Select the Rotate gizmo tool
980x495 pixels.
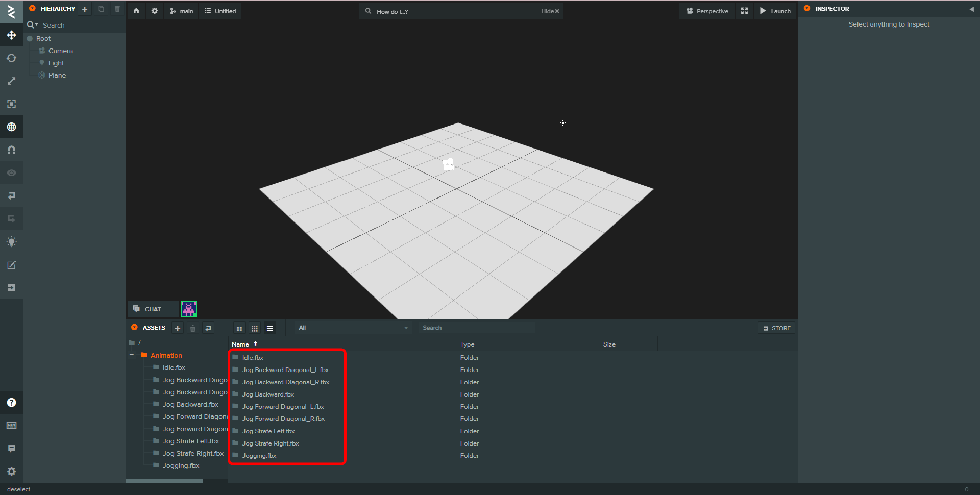point(11,58)
